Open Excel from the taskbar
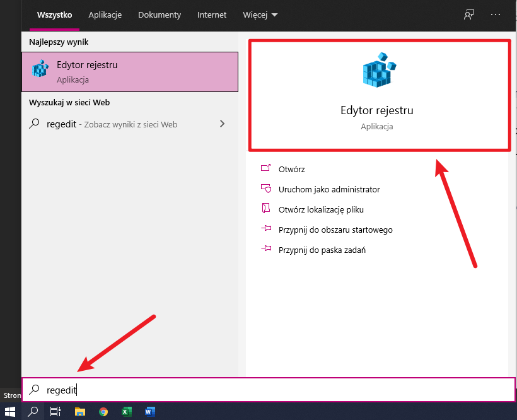Viewport: 517px width, 420px height. click(x=127, y=411)
